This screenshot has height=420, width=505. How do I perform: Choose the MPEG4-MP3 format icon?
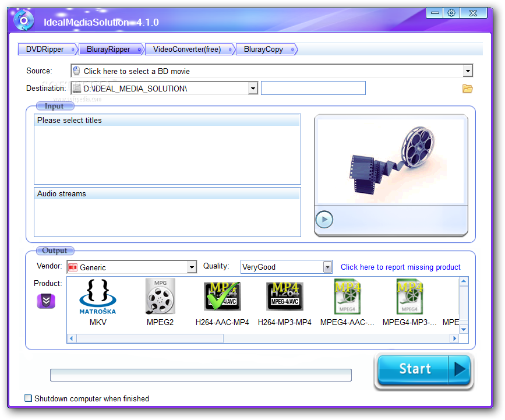[x=409, y=297]
